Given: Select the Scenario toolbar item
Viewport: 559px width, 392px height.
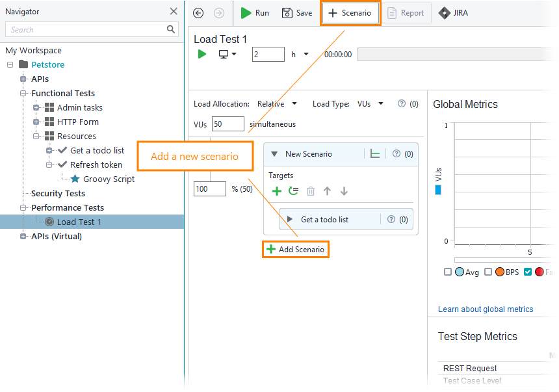Looking at the screenshot, I should [x=350, y=12].
